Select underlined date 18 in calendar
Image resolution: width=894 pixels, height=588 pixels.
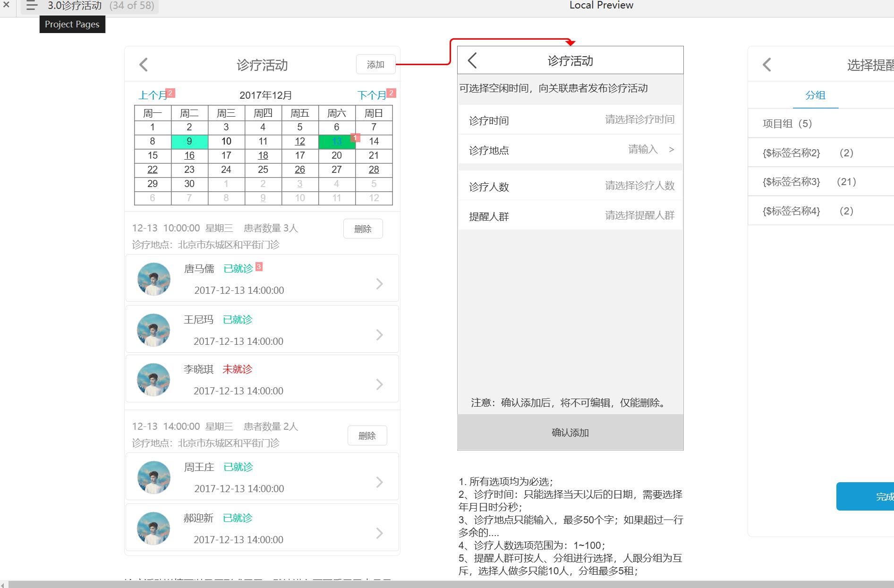pos(263,156)
